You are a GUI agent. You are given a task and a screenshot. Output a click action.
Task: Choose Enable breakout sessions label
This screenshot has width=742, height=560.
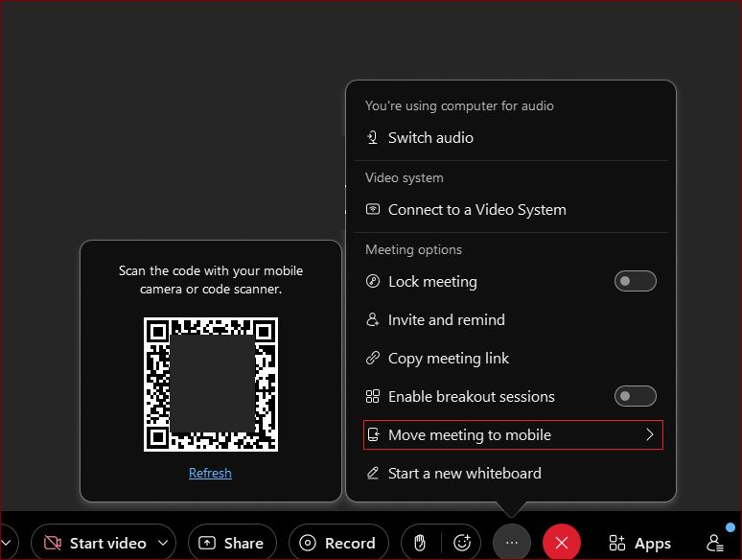tap(472, 396)
